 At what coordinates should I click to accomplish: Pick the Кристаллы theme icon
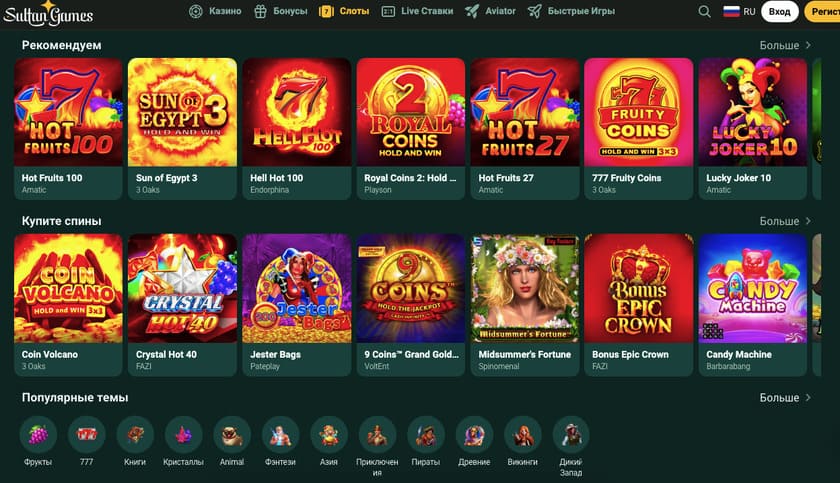[183, 434]
